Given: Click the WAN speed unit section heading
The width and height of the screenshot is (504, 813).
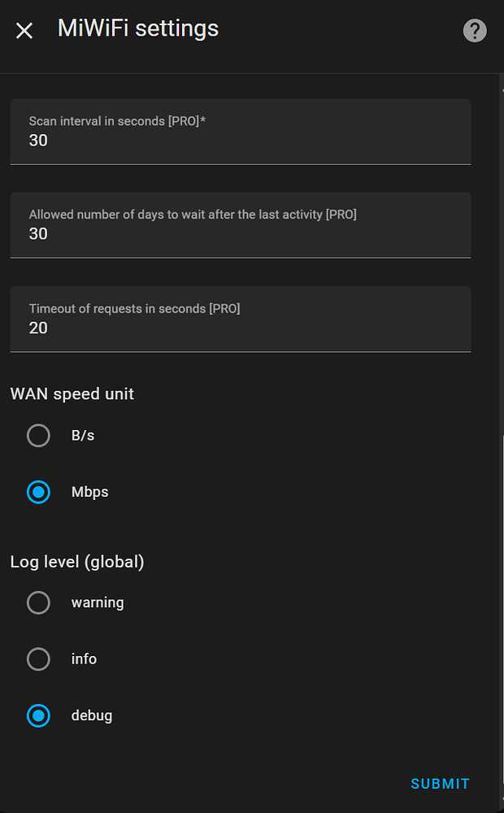Looking at the screenshot, I should pos(72,393).
